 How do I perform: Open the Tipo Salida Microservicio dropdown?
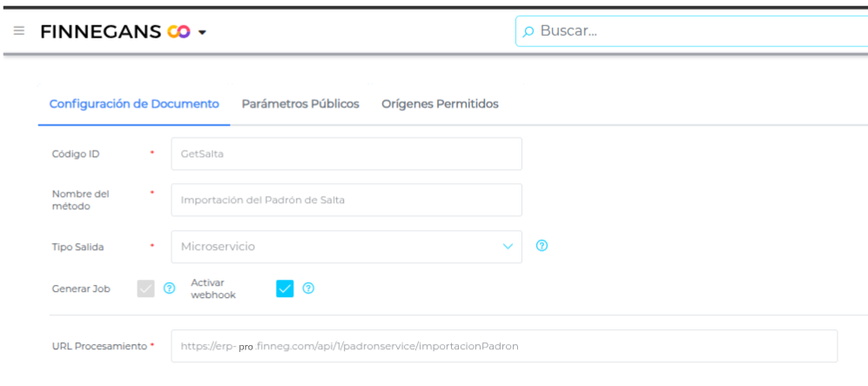[x=347, y=247]
